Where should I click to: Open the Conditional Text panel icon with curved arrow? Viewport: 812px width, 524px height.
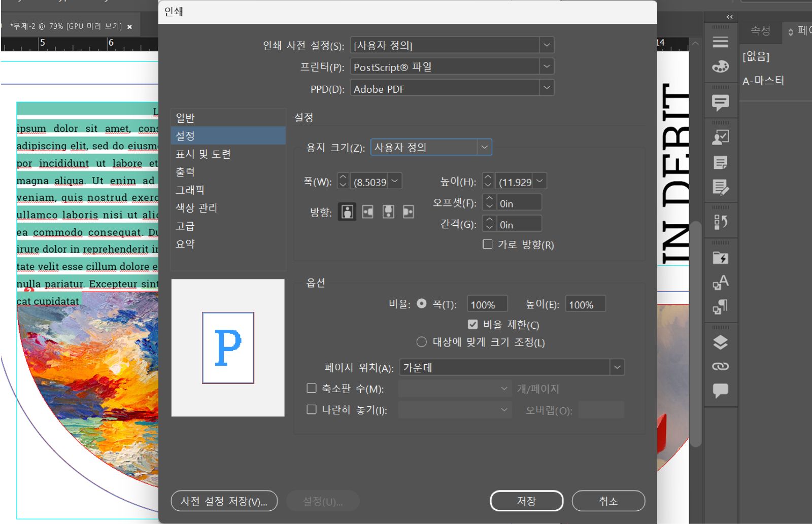point(720,222)
